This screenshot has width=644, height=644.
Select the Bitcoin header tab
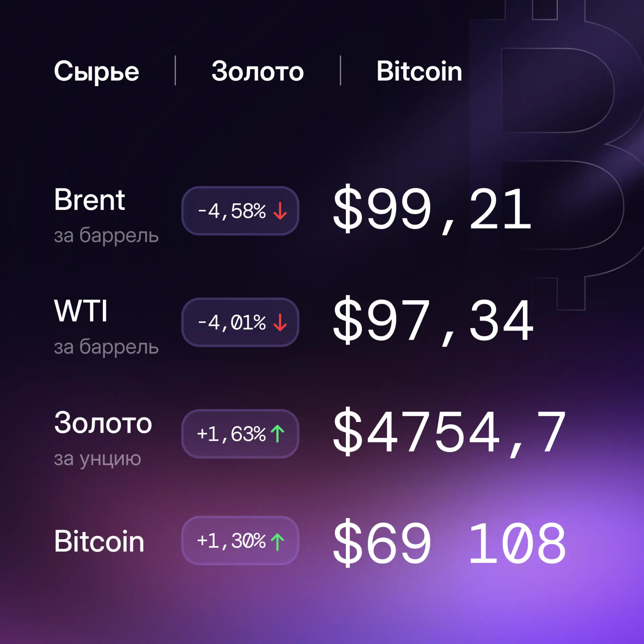419,71
